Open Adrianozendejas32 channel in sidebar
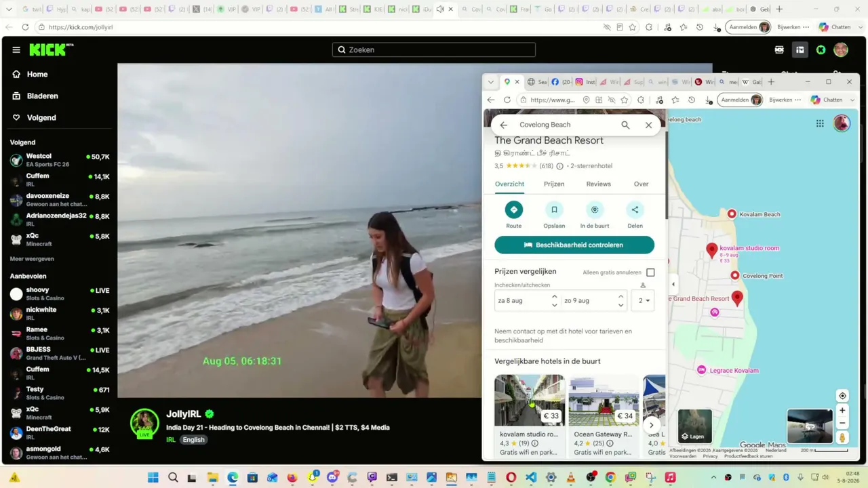The image size is (868, 488). tap(60, 220)
